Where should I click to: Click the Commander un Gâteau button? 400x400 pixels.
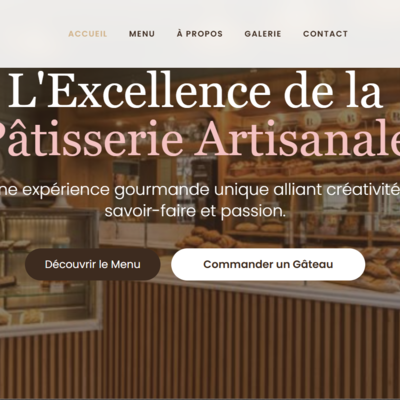click(268, 264)
